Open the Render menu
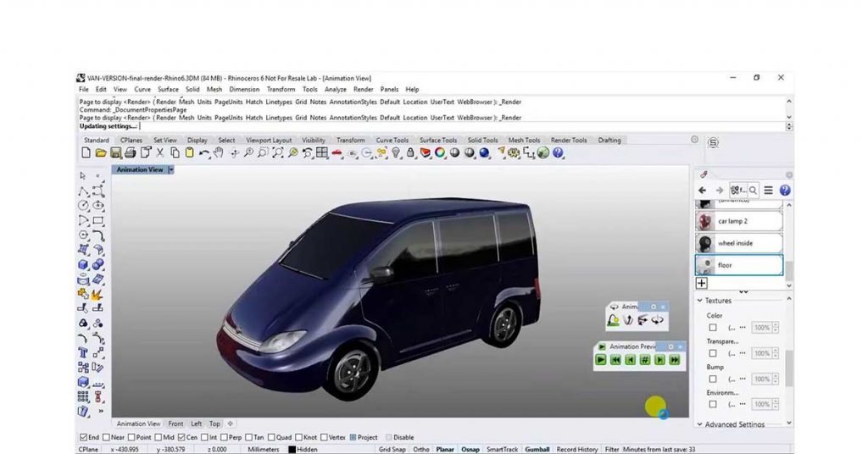 tap(363, 90)
